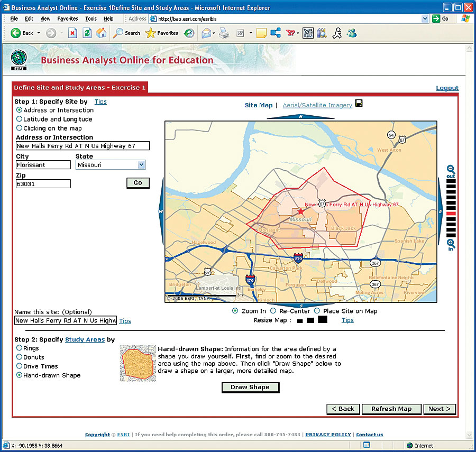This screenshot has height=452, width=476.
Task: Choose Donuts study area option
Action: click(19, 357)
